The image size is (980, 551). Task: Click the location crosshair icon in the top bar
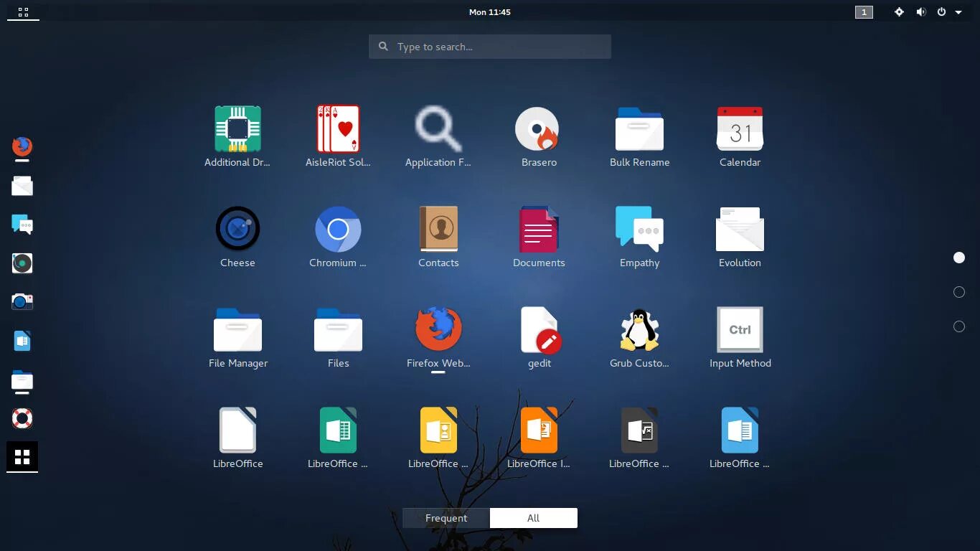pos(899,12)
